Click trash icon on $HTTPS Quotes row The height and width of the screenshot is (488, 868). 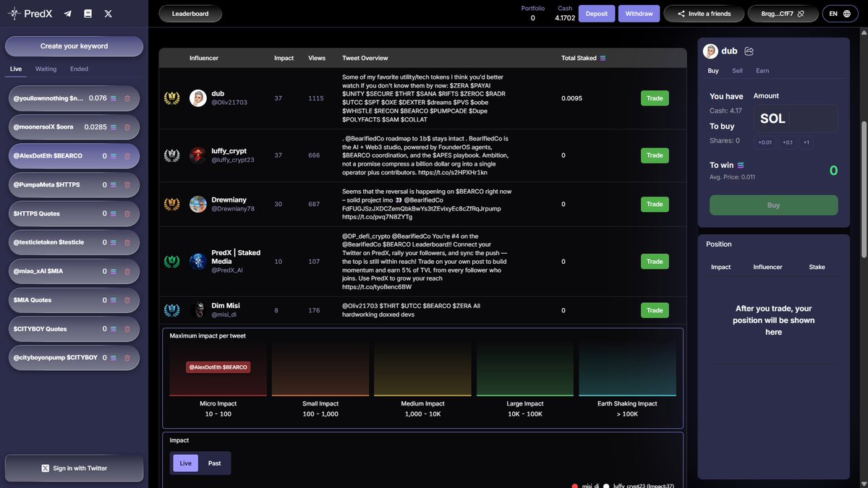[x=127, y=214]
